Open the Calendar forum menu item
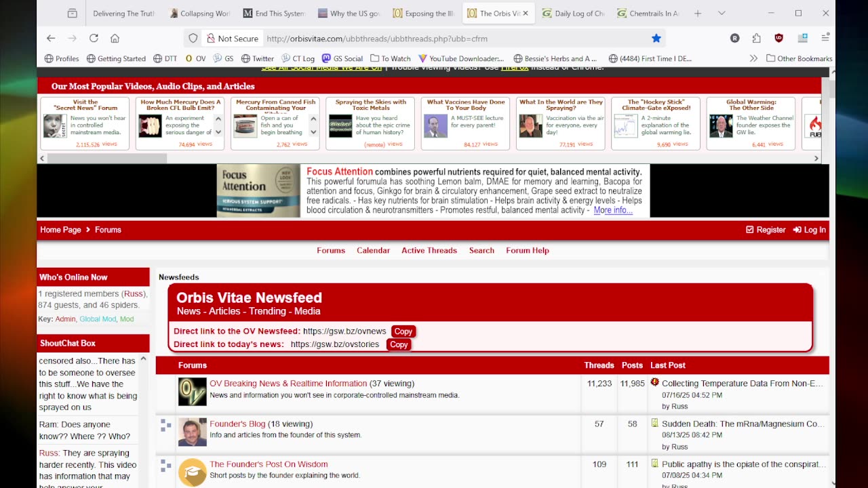The height and width of the screenshot is (488, 868). (x=373, y=250)
